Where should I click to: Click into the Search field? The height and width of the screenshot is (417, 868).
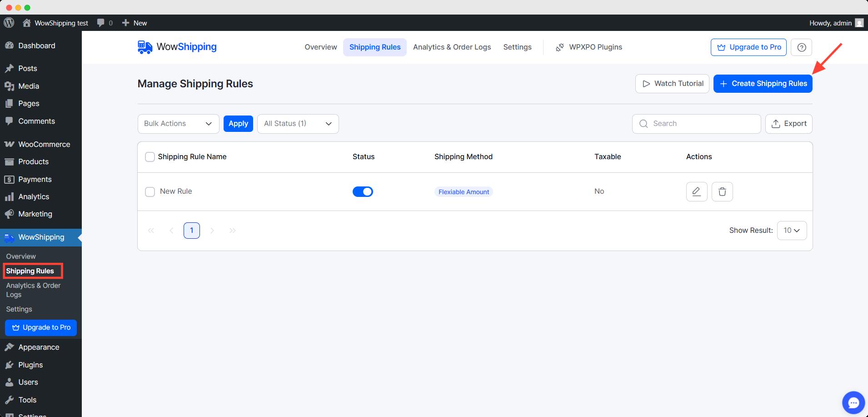pos(696,124)
